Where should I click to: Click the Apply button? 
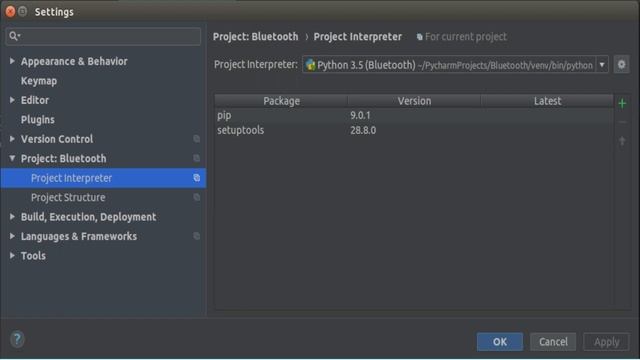pos(607,342)
